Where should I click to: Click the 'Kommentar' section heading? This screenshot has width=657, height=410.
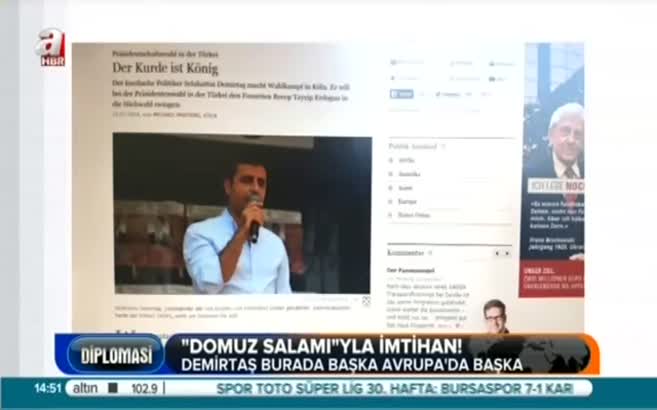[406, 253]
